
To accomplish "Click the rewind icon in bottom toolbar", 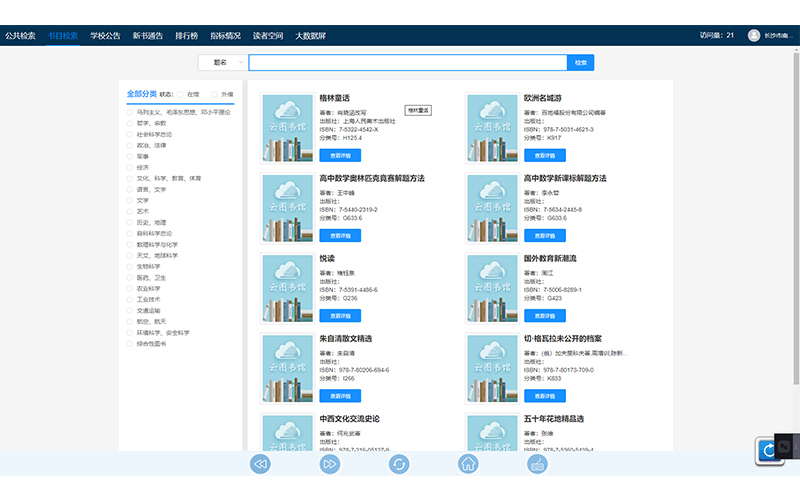I will tap(260, 464).
